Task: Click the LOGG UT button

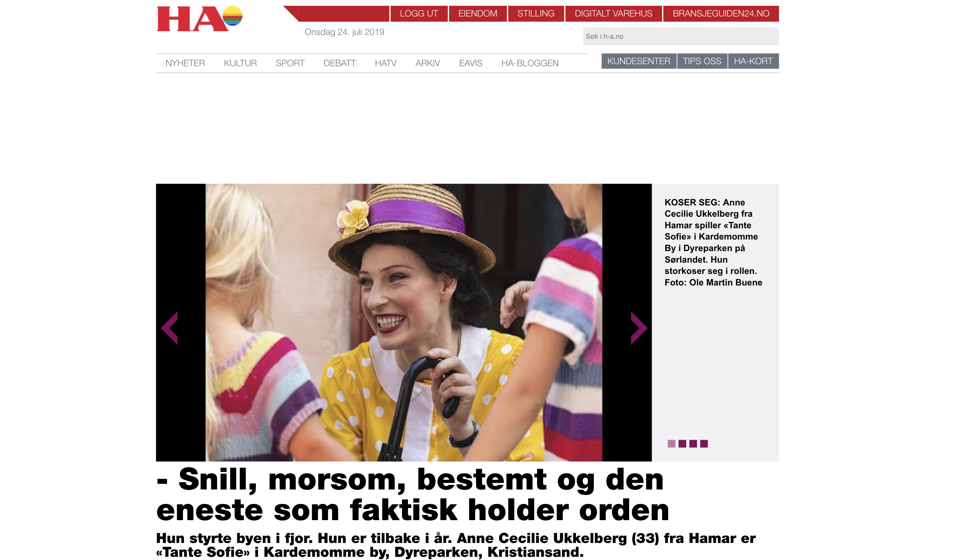Action: [x=419, y=14]
